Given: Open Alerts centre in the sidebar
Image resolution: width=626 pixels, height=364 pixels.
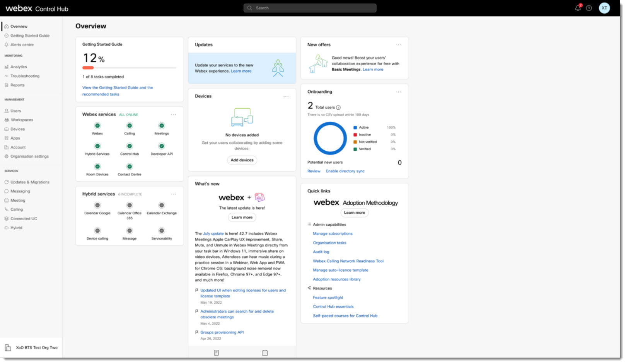Looking at the screenshot, I should coord(22,45).
